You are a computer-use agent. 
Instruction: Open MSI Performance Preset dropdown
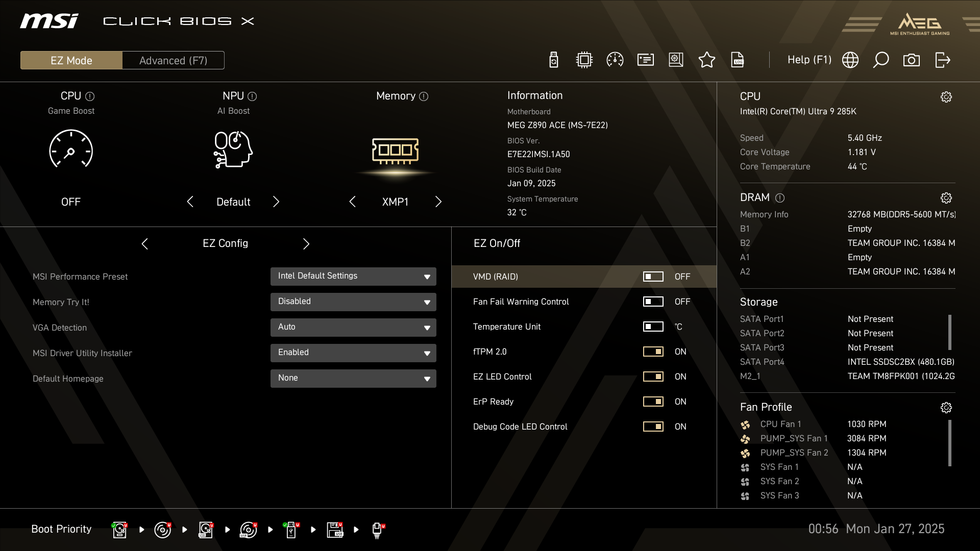353,277
